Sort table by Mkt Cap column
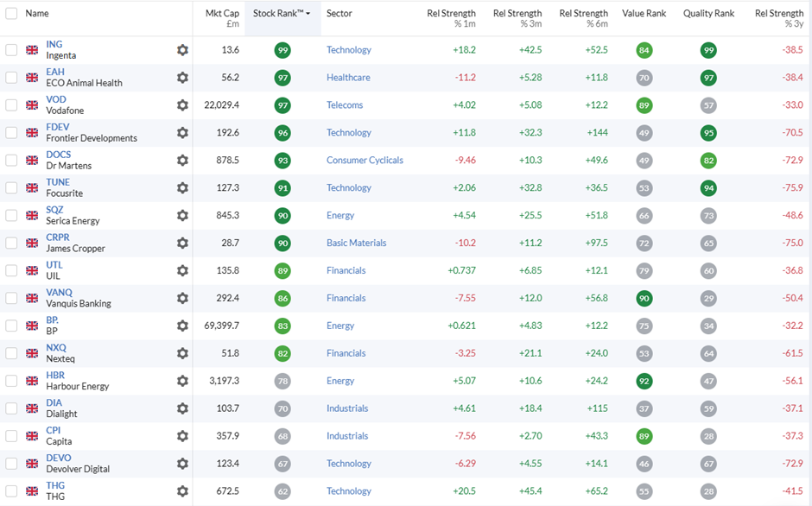The width and height of the screenshot is (812, 506). tap(222, 18)
